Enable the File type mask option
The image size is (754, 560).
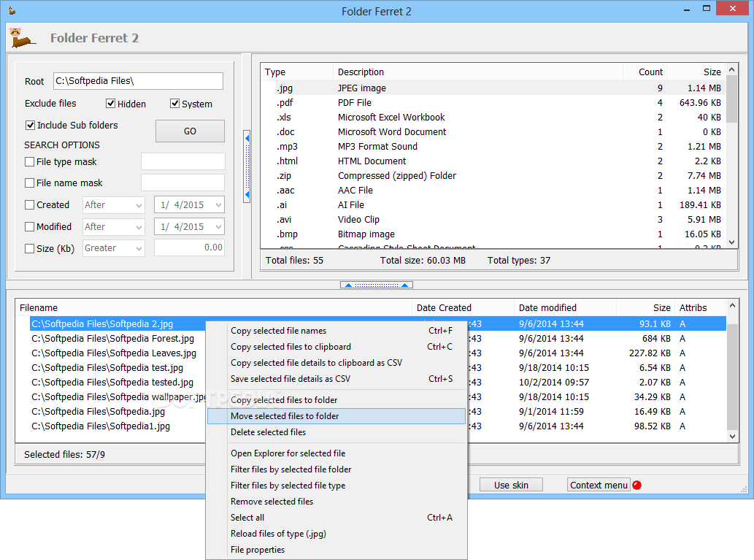pos(29,161)
